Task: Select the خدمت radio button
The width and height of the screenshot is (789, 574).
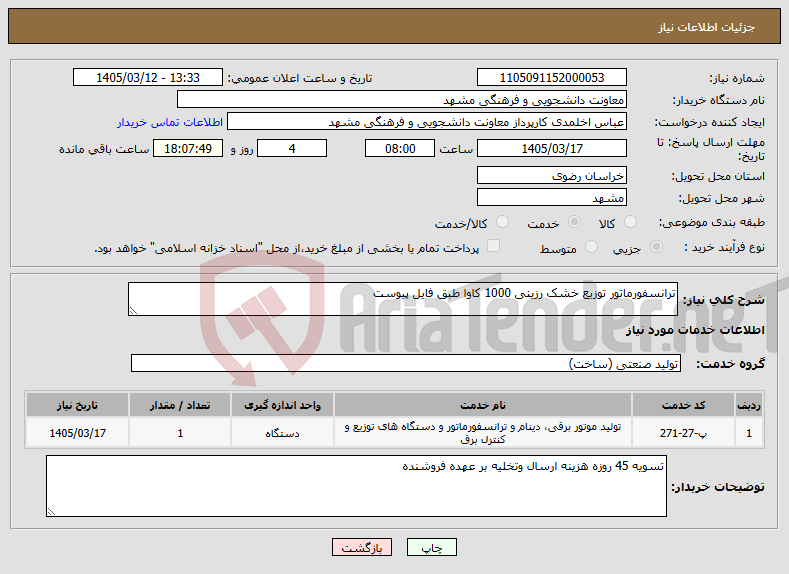Action: coord(574,222)
